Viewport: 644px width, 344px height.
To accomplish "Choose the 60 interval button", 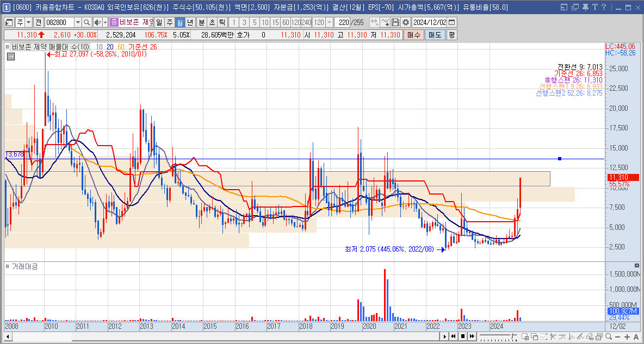I will pyautogui.click(x=286, y=23).
